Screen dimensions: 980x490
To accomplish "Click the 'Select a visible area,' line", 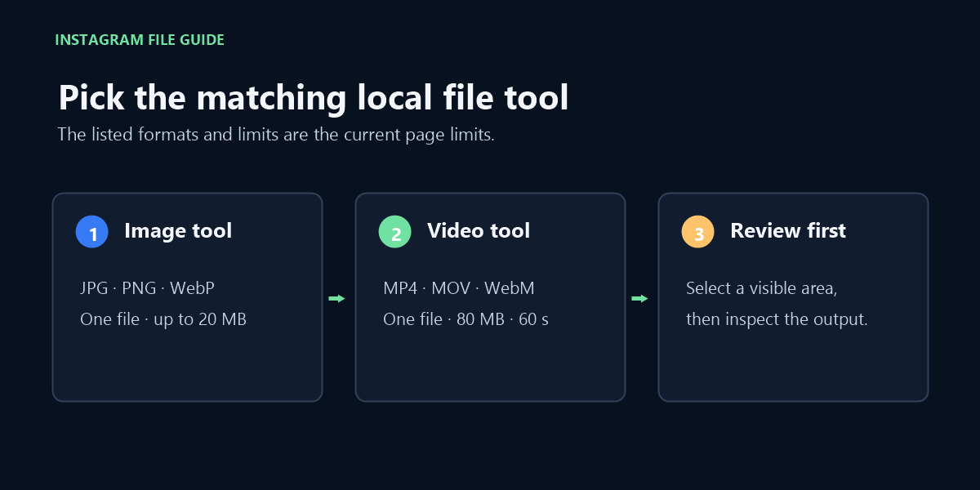I will coord(762,288).
